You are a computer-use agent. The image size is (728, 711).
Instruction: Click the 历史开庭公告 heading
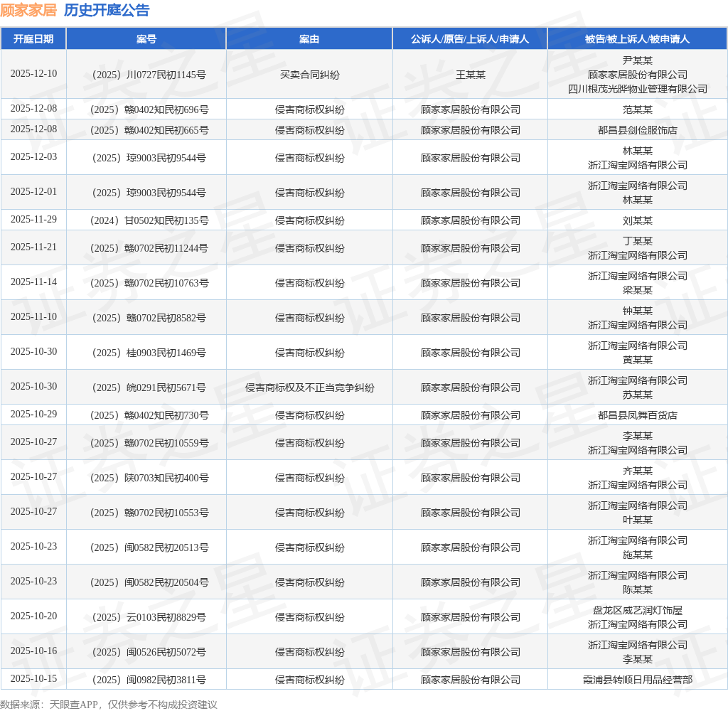coord(107,10)
